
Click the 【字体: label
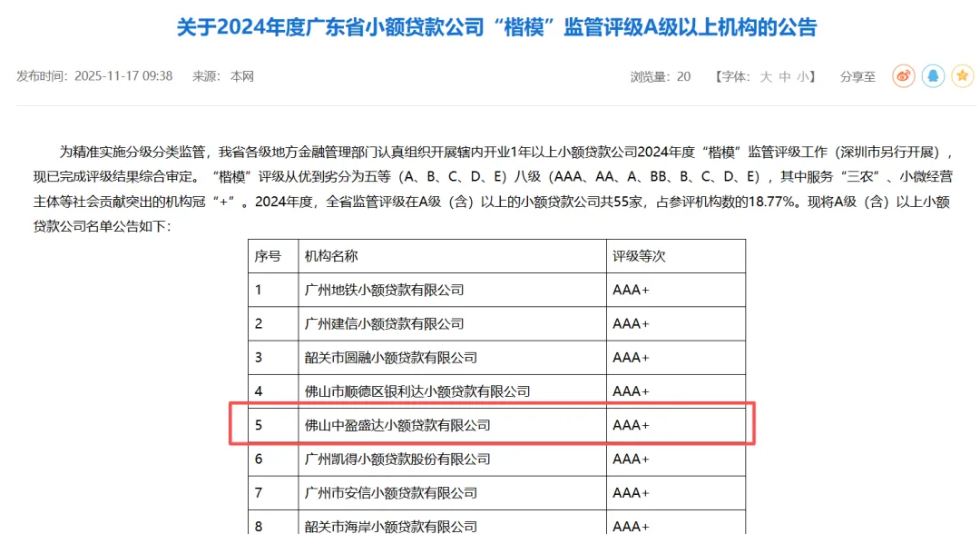(x=732, y=77)
